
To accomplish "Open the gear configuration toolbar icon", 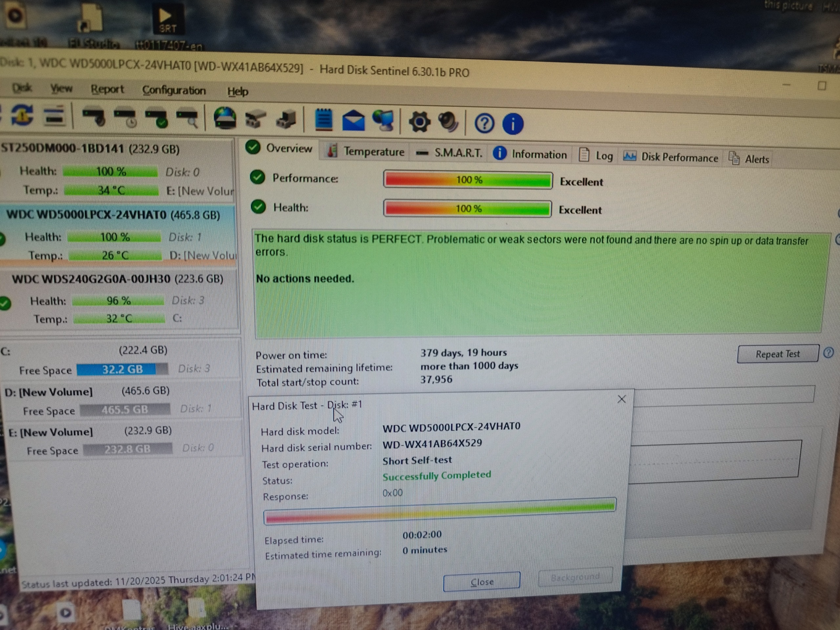I will click(x=419, y=122).
